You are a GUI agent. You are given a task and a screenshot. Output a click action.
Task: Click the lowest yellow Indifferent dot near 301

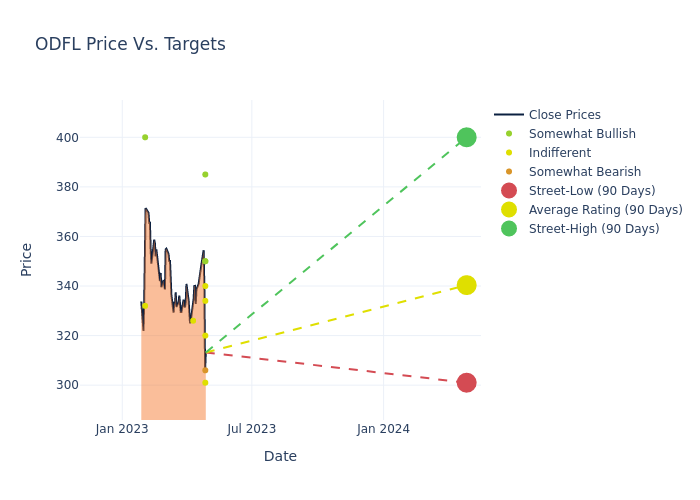(x=205, y=382)
